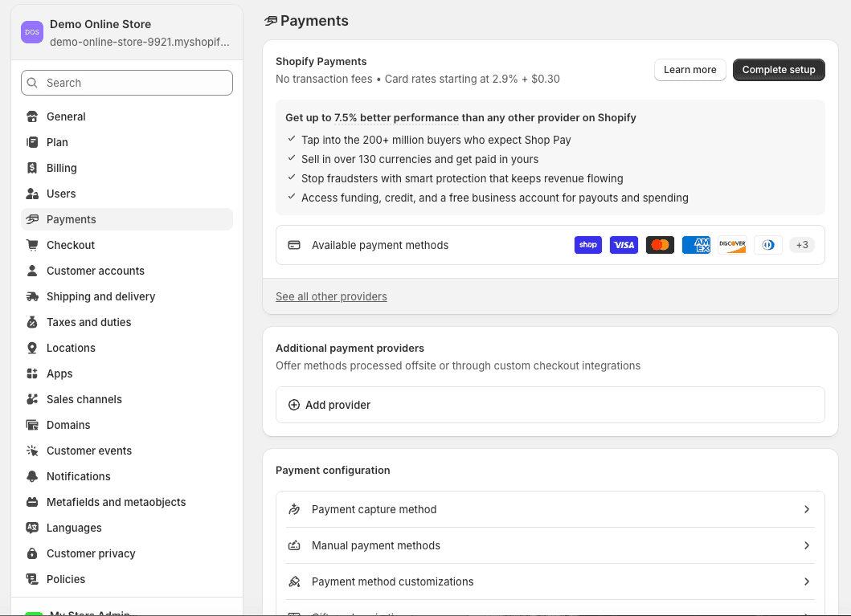Click the General settings storefront icon
The height and width of the screenshot is (616, 851).
(x=32, y=116)
